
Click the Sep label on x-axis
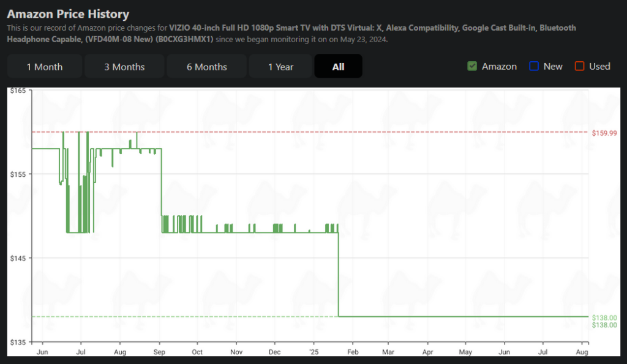pos(159,352)
